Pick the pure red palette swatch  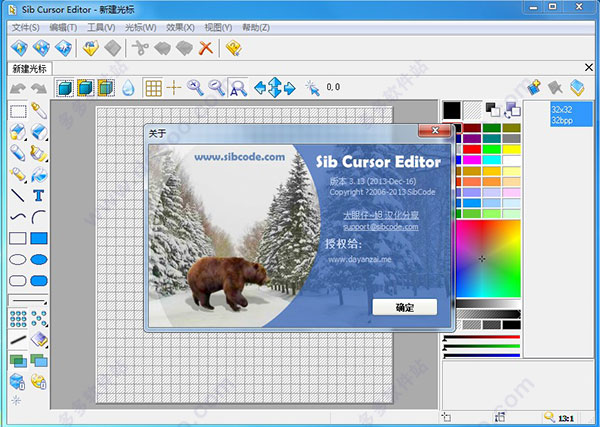[472, 149]
